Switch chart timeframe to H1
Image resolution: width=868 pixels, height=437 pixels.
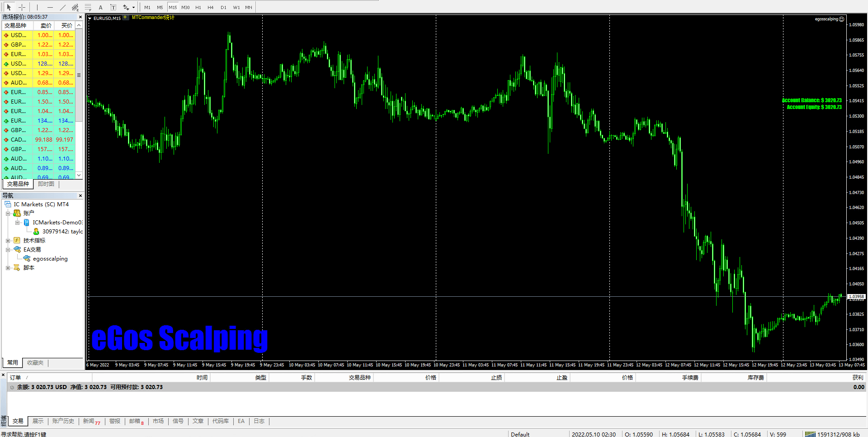(198, 7)
